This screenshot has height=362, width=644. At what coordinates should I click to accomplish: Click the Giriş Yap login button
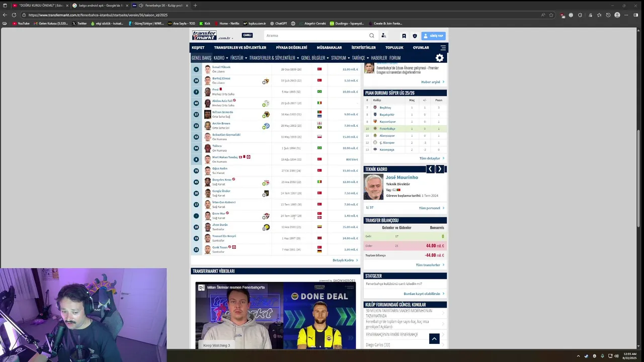(x=433, y=36)
